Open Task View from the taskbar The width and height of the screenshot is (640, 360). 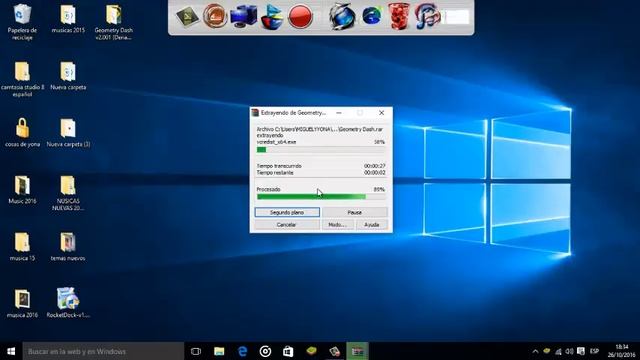(x=196, y=351)
